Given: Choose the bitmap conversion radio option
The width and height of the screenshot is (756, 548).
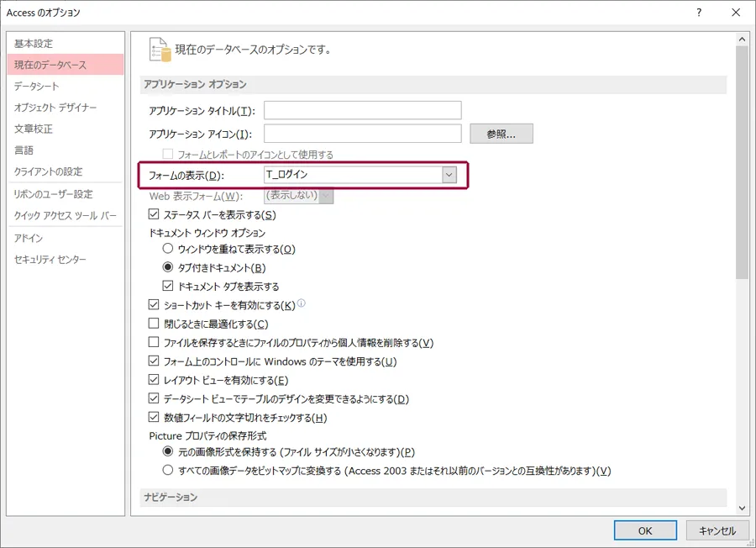Looking at the screenshot, I should 169,470.
